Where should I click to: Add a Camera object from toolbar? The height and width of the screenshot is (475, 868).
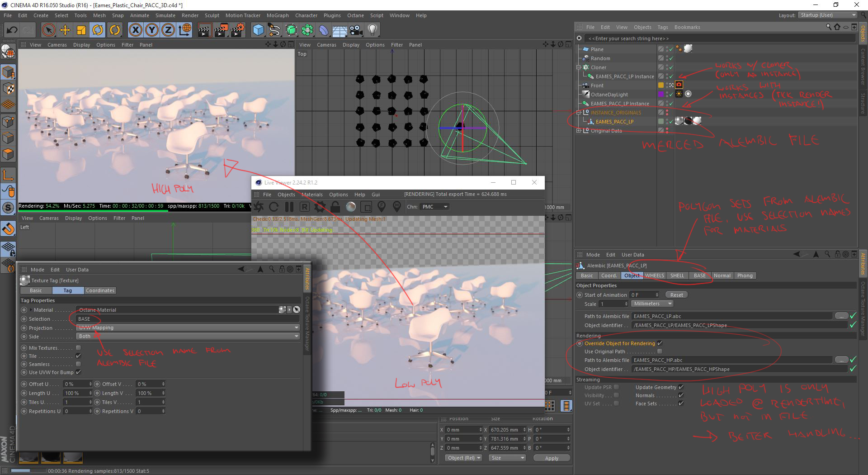(x=356, y=30)
